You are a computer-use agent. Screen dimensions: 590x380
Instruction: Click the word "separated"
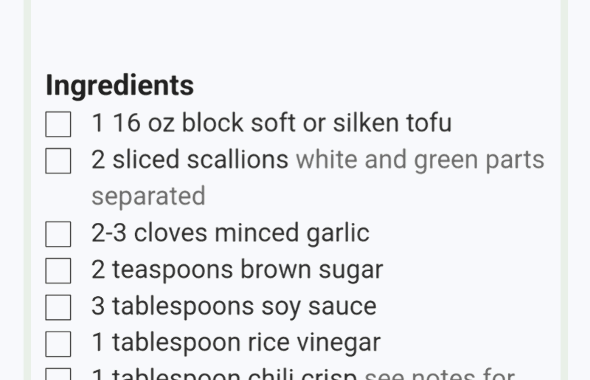149,197
